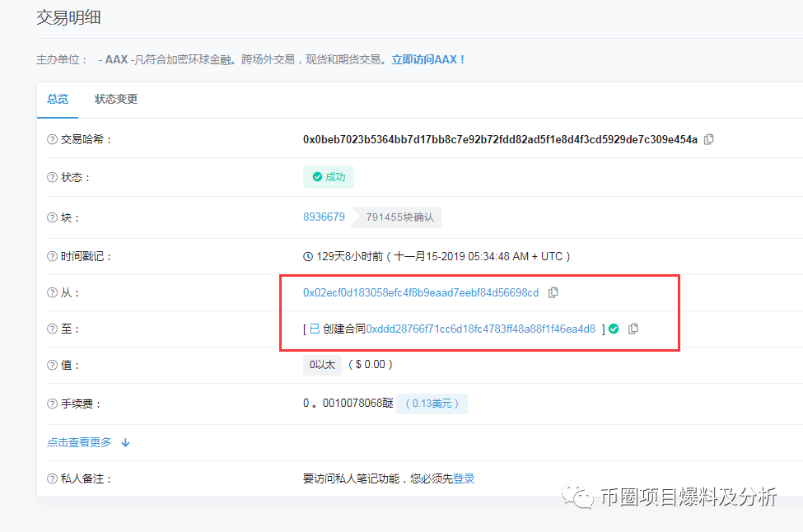The height and width of the screenshot is (532, 803).
Task: Click the clock icon before 129天8小时前
Action: 308,256
